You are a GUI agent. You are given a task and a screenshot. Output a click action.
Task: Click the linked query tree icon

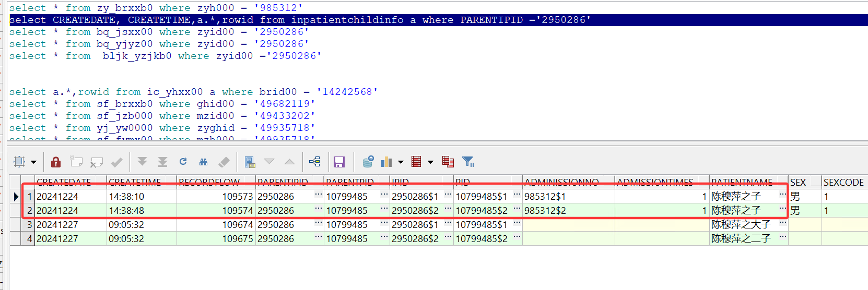(314, 162)
